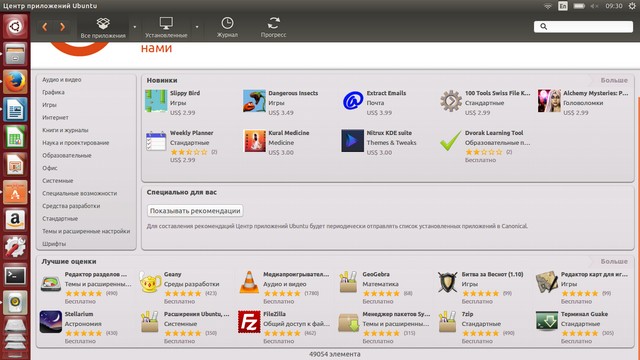The image size is (640, 360).
Task: Click Показывать рекомендации button
Action: coord(195,211)
